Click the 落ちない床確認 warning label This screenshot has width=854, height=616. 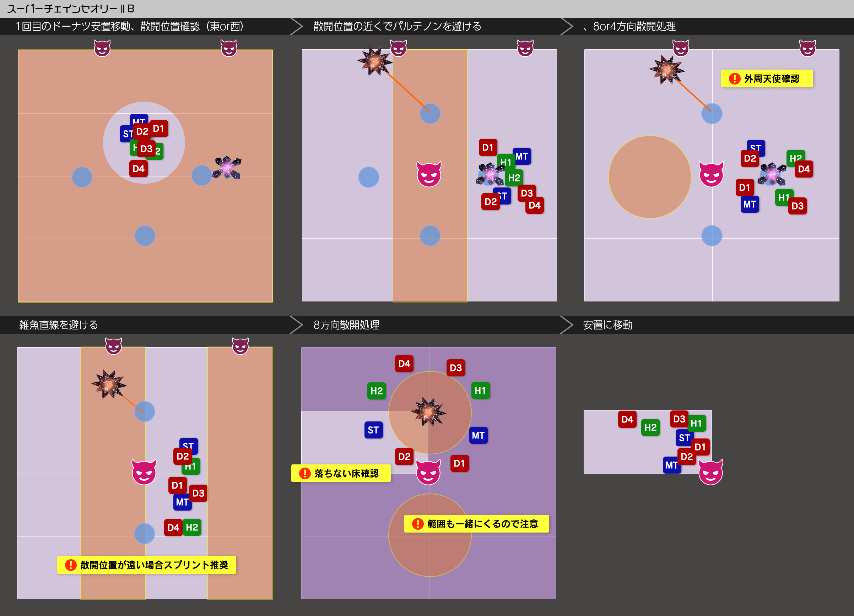341,473
